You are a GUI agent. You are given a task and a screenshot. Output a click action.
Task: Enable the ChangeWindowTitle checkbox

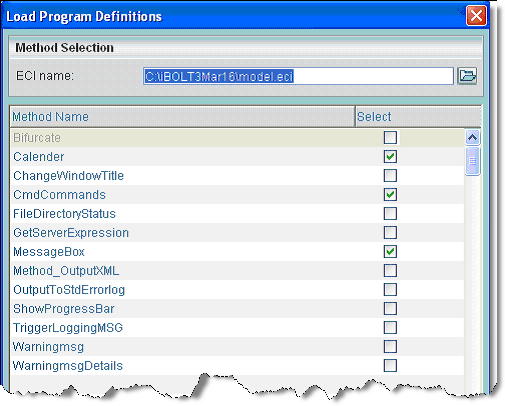[390, 176]
